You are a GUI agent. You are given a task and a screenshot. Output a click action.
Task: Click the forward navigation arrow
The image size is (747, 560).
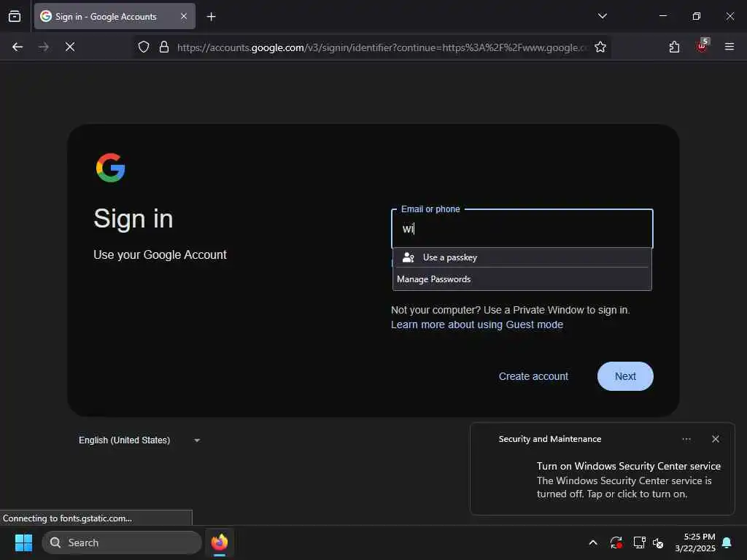43,47
